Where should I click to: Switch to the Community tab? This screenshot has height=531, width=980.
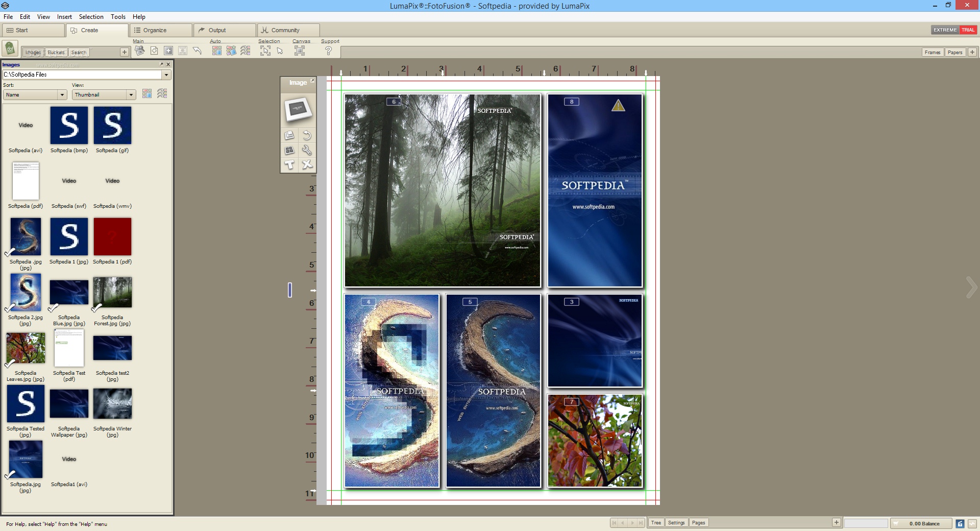click(288, 30)
